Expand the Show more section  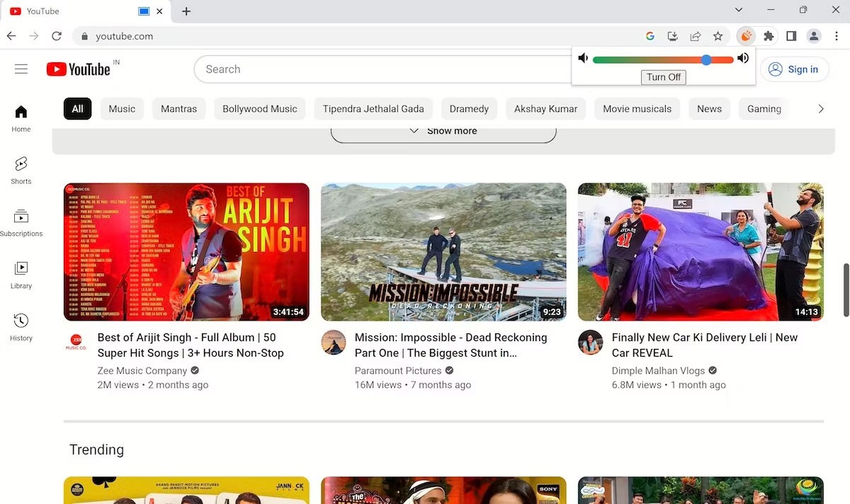(443, 131)
